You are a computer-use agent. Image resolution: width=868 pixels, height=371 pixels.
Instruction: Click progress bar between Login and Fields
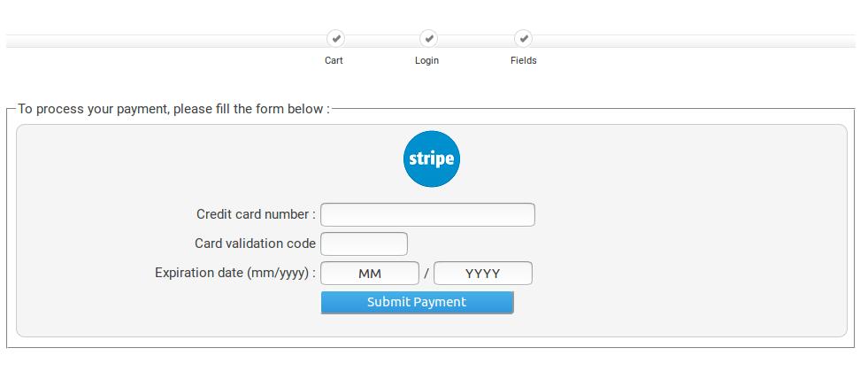[476, 41]
